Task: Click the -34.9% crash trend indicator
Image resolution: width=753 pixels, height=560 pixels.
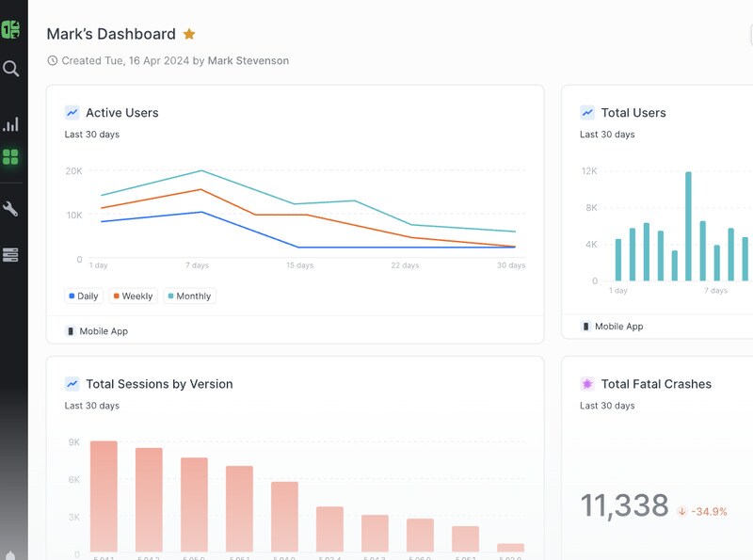Action: pos(702,511)
